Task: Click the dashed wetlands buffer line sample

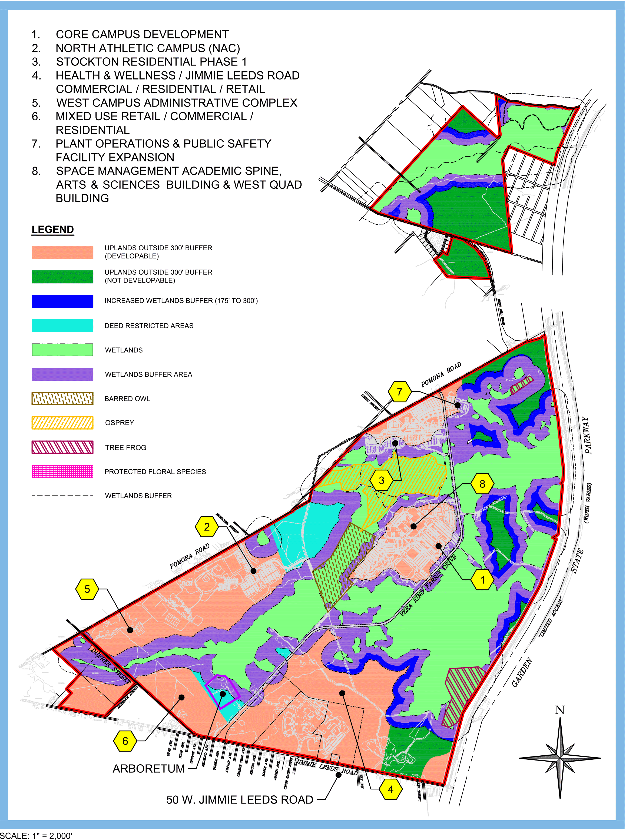Action: point(62,496)
